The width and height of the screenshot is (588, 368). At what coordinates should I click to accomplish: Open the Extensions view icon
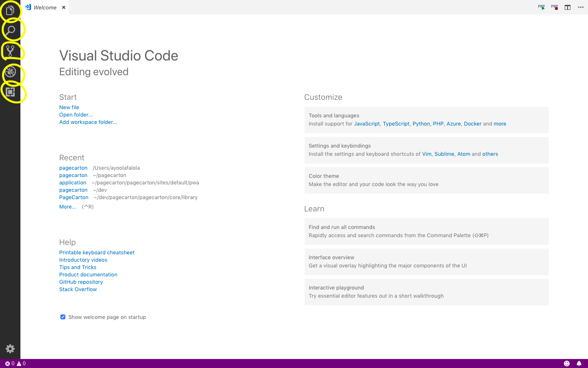pos(10,92)
